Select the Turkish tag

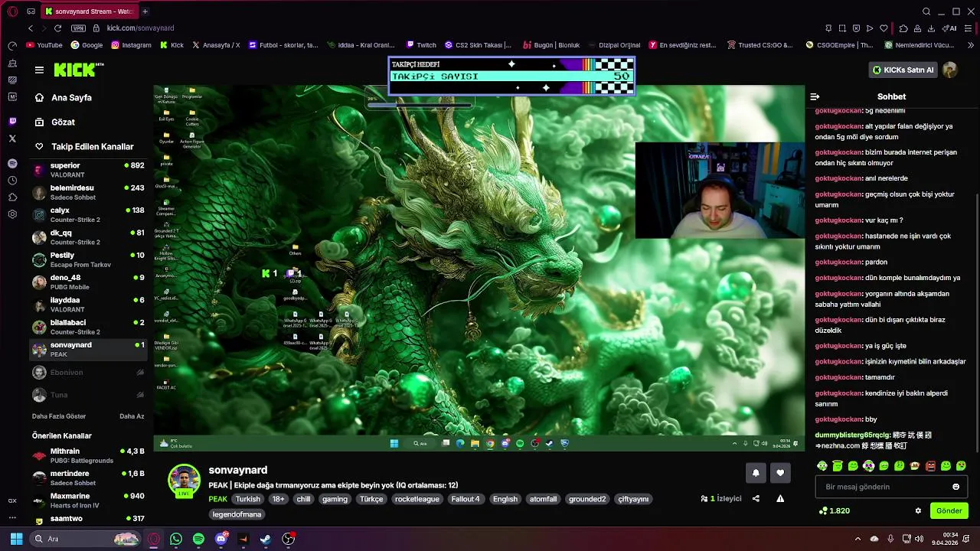pyautogui.click(x=247, y=499)
